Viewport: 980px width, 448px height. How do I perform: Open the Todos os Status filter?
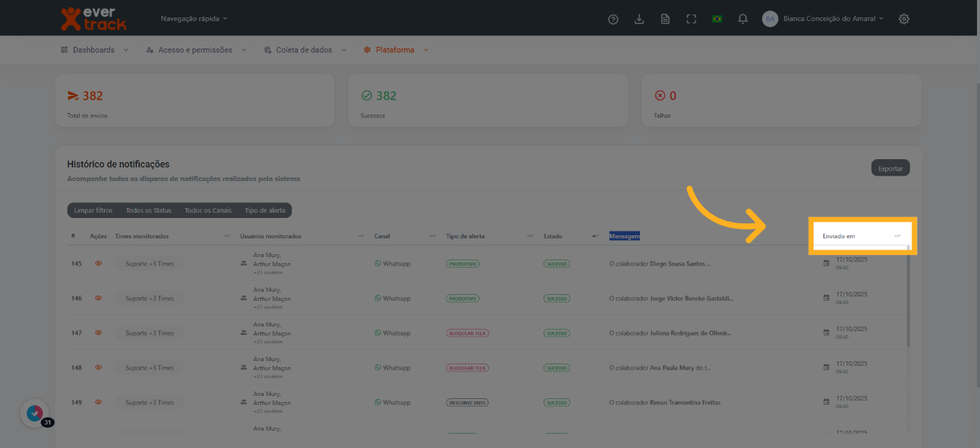tap(149, 210)
